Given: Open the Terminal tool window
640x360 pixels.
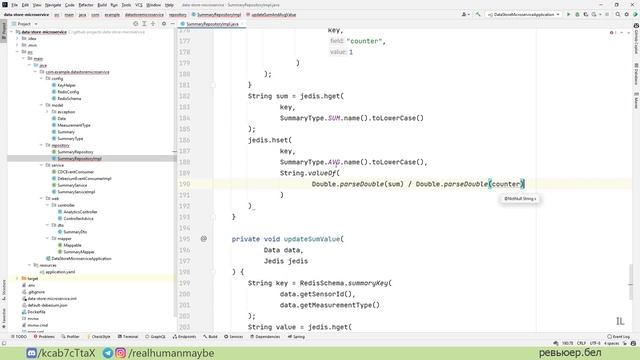Looking at the screenshot, I should [128, 337].
